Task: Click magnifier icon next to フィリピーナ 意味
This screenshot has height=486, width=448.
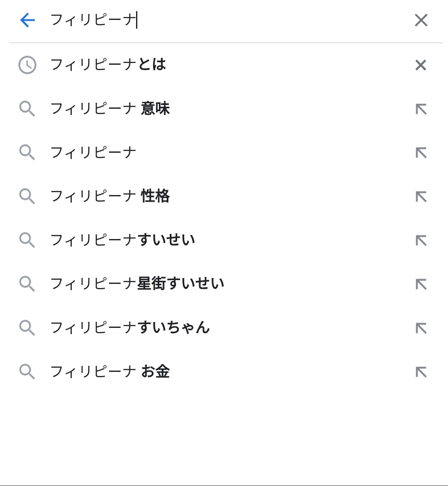Action: coord(27,109)
